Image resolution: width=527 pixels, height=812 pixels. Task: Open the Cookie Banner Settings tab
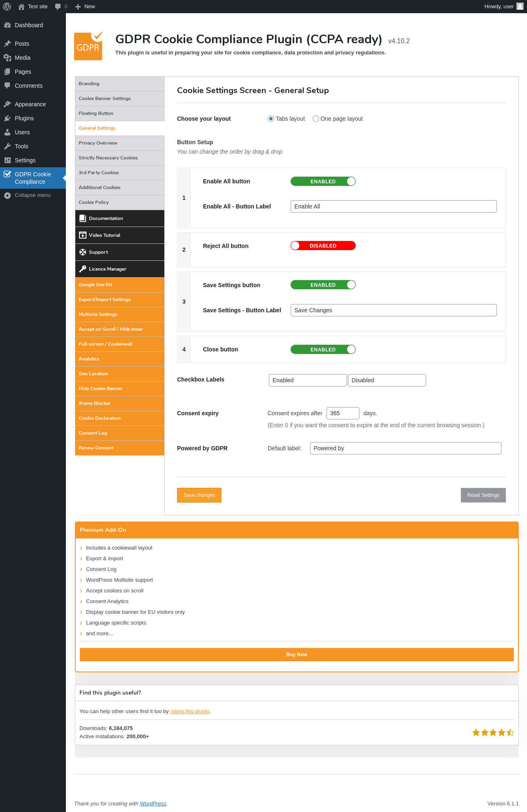coord(120,98)
